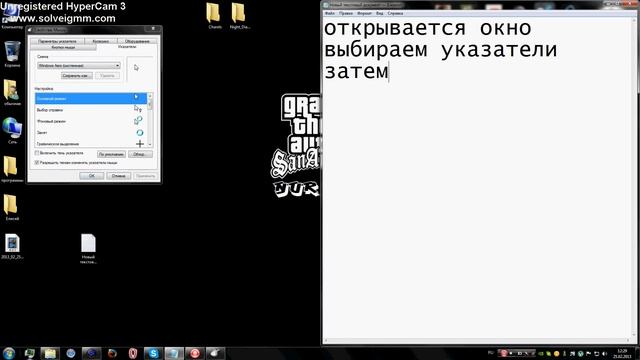640x360 pixels.
Task: Open the Файл menu in Notepad
Action: (330, 13)
